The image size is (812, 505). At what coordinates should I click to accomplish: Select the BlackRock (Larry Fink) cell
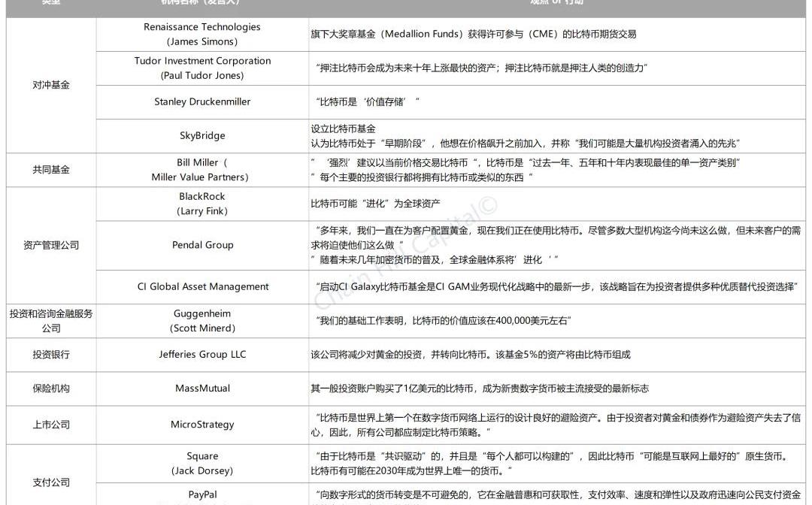(202, 204)
